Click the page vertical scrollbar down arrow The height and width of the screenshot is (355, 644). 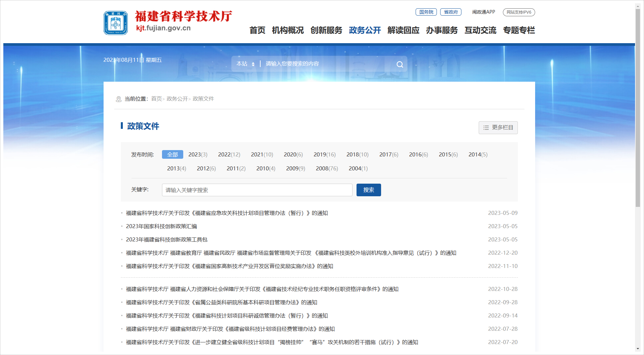point(638,349)
